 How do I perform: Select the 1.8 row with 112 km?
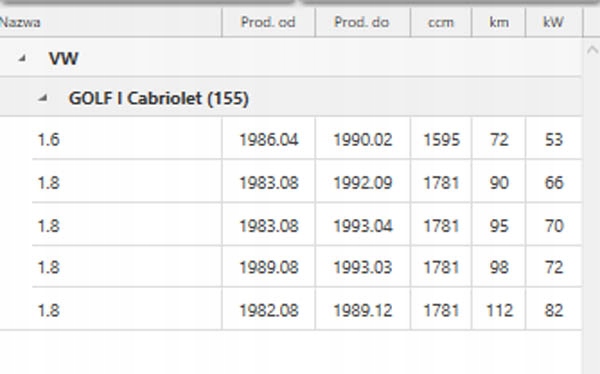307,309
